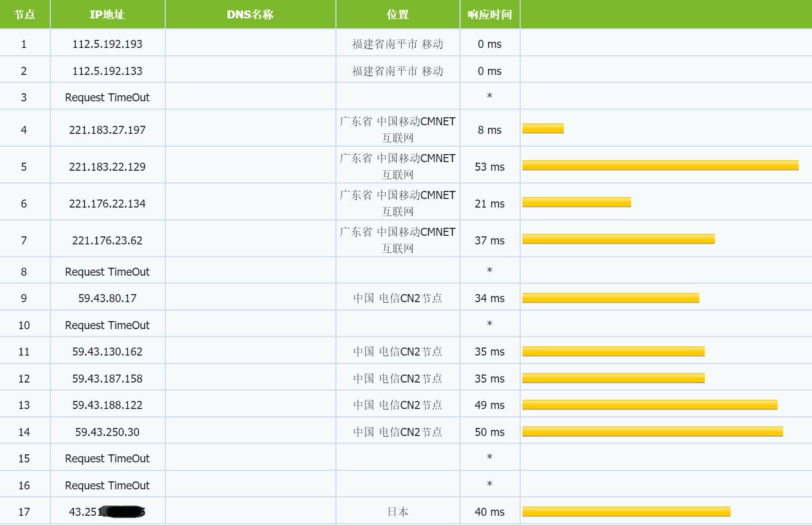Click the 21 ms response time value

click(x=490, y=204)
